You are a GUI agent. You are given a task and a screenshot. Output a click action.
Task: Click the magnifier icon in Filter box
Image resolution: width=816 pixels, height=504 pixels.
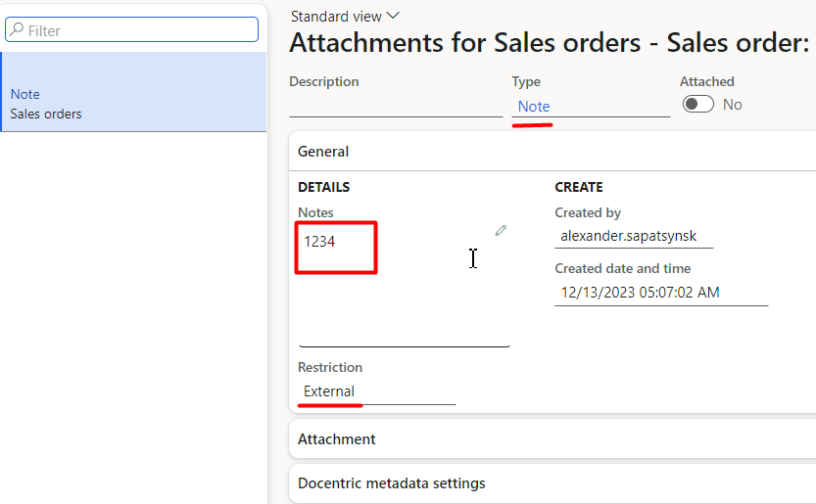click(x=17, y=29)
